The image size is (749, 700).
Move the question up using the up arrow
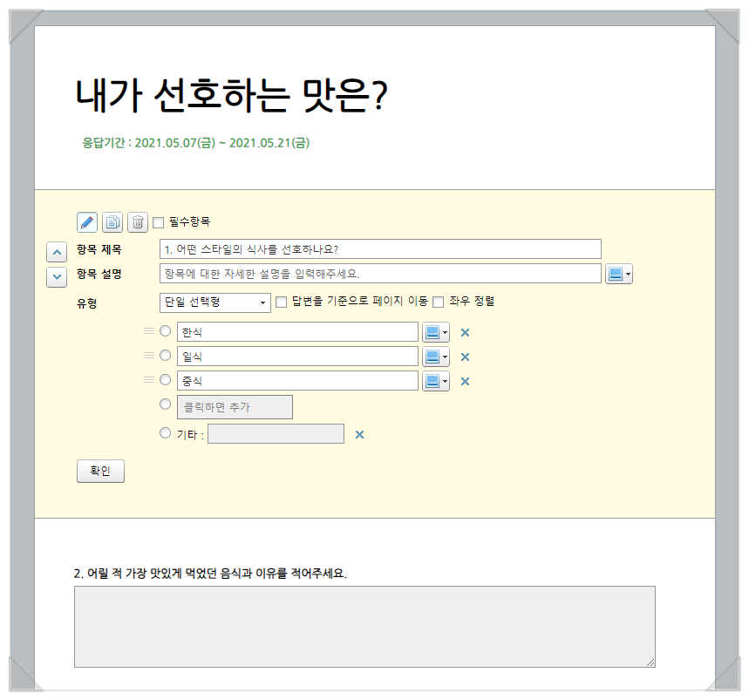click(56, 251)
